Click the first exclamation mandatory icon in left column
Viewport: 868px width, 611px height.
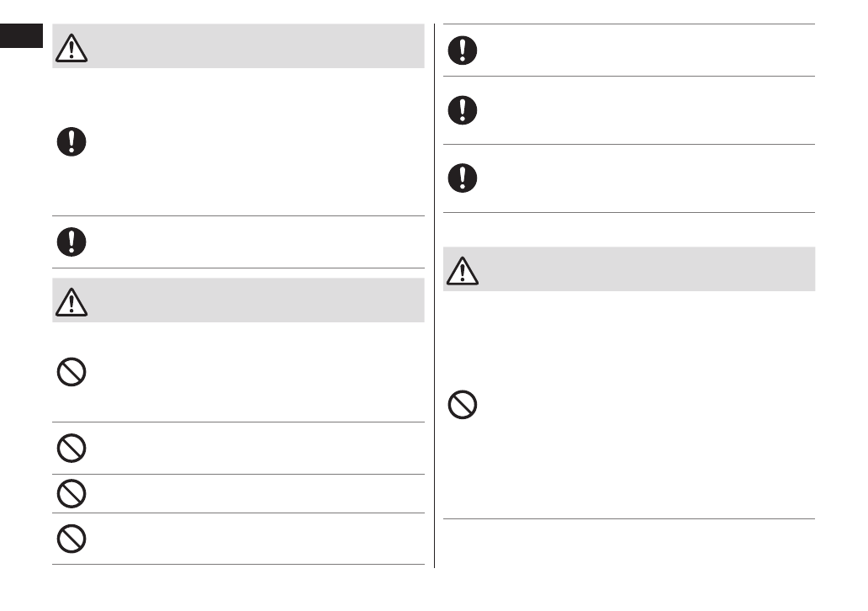pyautogui.click(x=71, y=141)
